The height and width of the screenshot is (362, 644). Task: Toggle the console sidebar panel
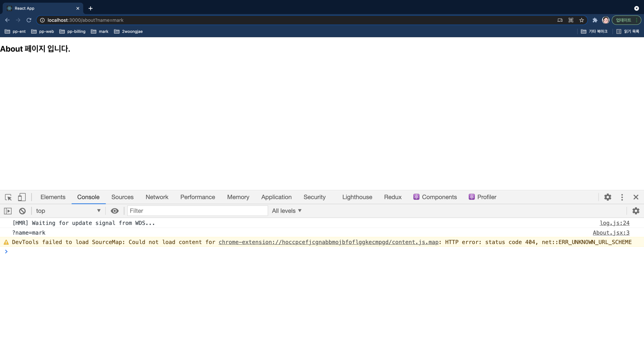point(8,211)
